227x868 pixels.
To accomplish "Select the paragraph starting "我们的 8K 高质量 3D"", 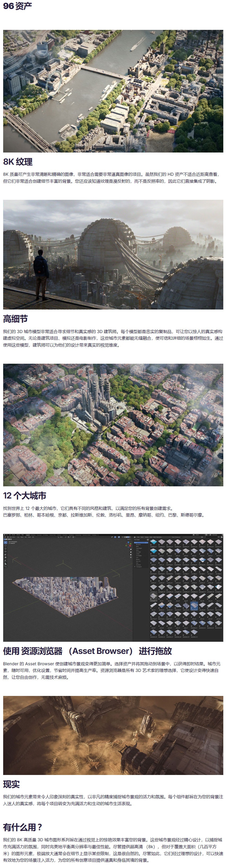I will [x=113, y=849].
